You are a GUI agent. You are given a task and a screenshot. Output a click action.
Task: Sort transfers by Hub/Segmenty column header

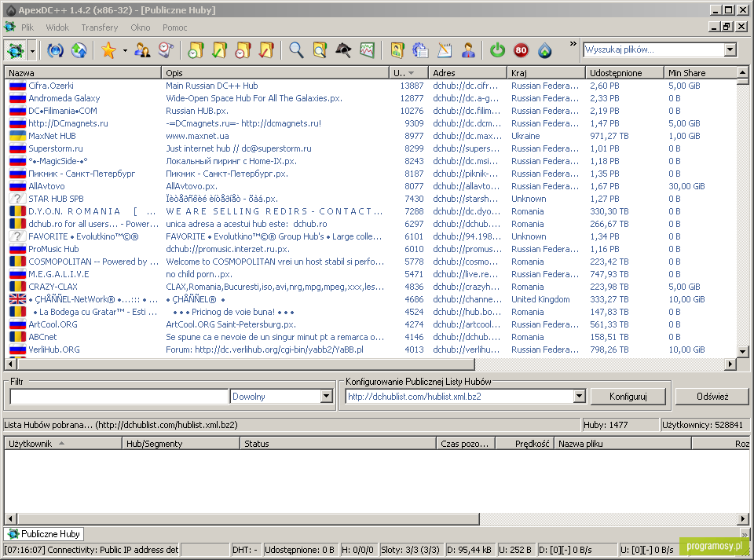point(181,443)
